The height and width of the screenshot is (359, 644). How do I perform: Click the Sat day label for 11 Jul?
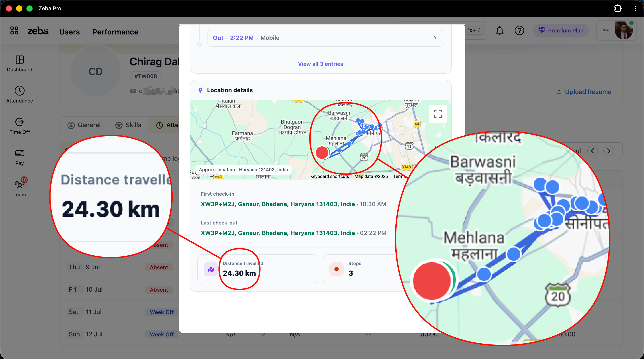(x=74, y=312)
